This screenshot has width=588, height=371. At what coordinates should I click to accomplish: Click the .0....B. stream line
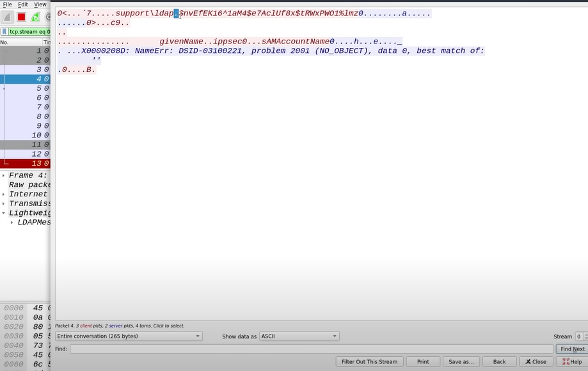(77, 70)
